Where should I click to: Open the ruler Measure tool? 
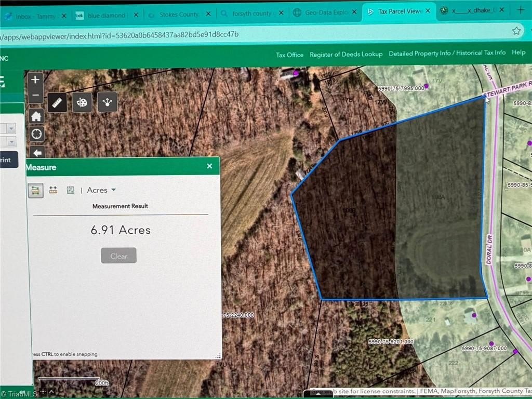click(x=57, y=102)
